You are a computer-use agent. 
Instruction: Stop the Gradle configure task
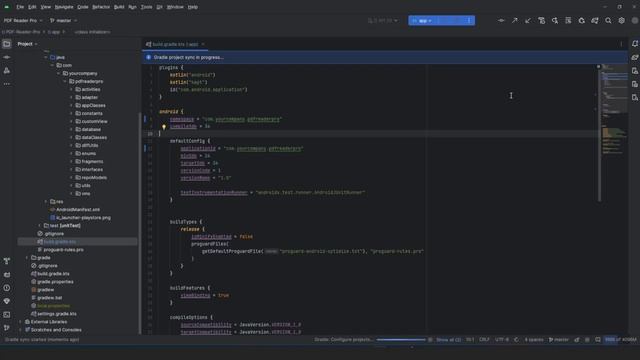430,340
